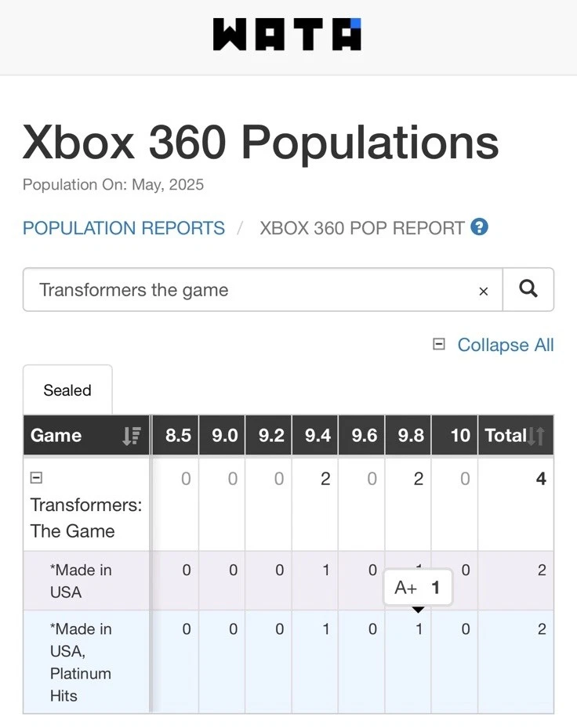This screenshot has width=577, height=728.
Task: Click the Xbox 360 Pop Report breadcrumb
Action: pyautogui.click(x=362, y=228)
